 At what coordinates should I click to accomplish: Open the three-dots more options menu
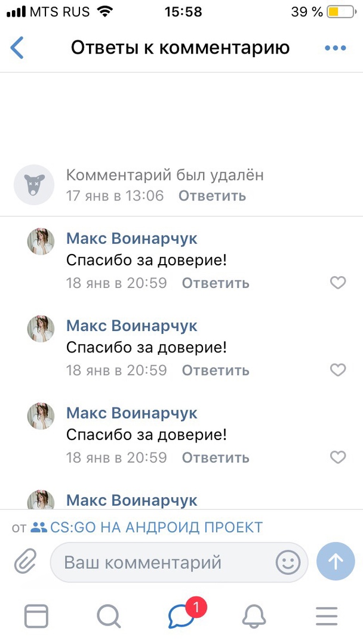[x=336, y=48]
